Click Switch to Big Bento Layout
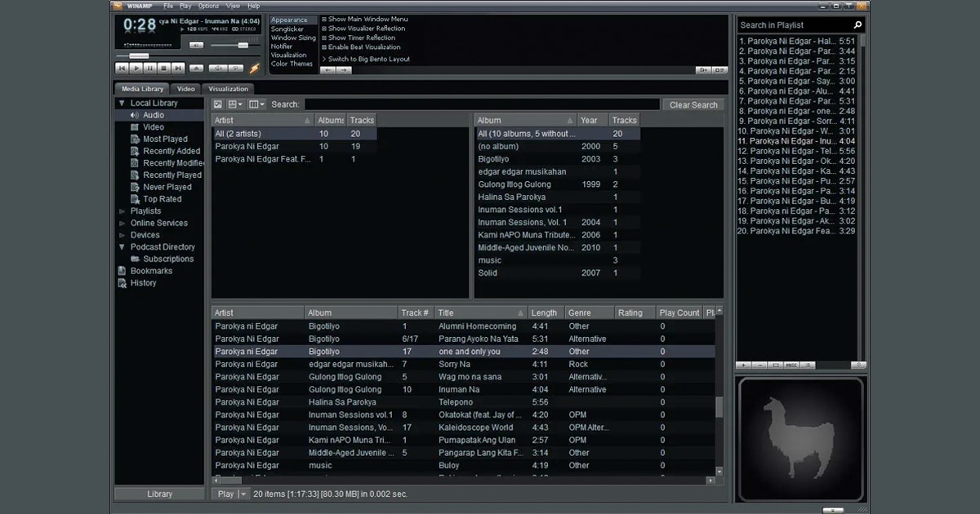Image resolution: width=980 pixels, height=514 pixels. tap(369, 60)
